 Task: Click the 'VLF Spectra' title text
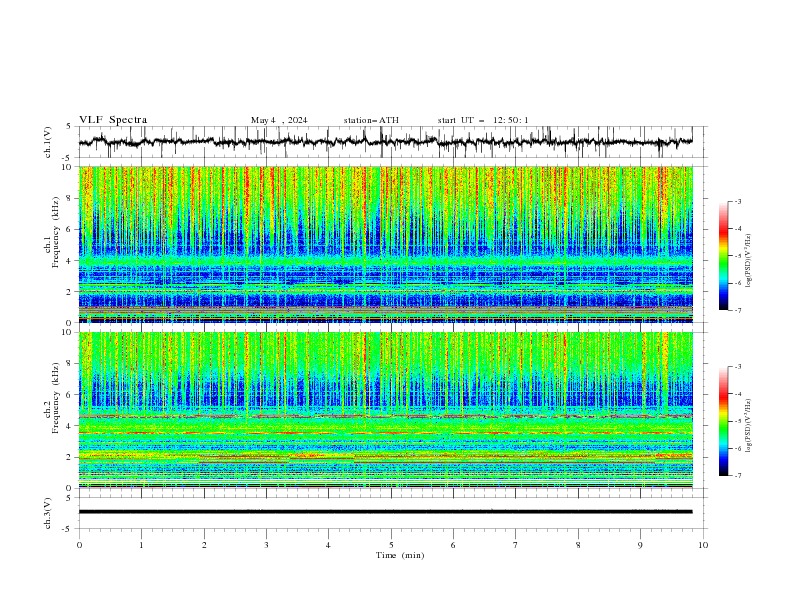pyautogui.click(x=113, y=120)
